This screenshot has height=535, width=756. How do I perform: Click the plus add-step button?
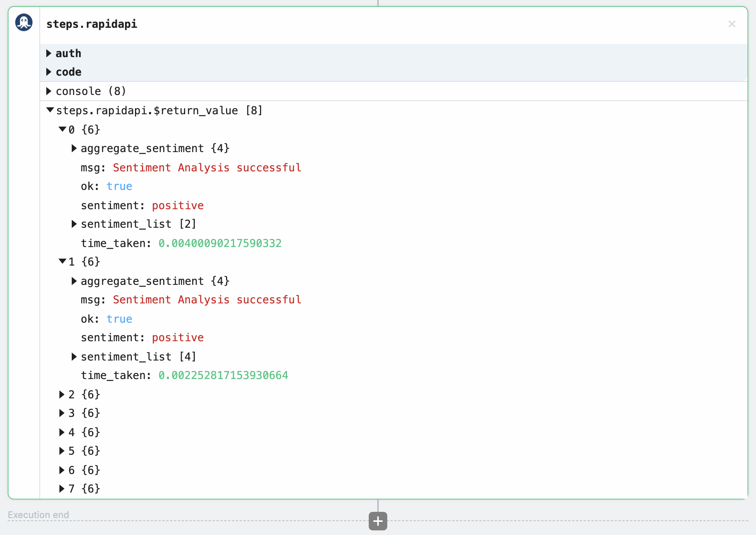tap(378, 521)
